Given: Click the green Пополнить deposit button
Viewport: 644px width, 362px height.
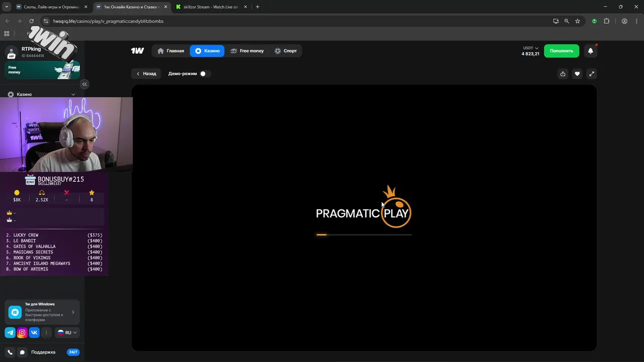Looking at the screenshot, I should [561, 51].
